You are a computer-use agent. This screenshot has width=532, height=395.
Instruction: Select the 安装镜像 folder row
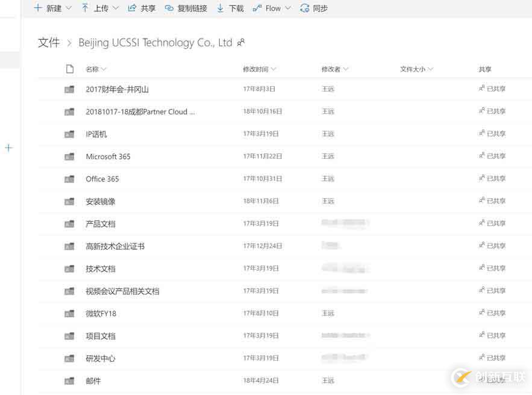[x=100, y=201]
